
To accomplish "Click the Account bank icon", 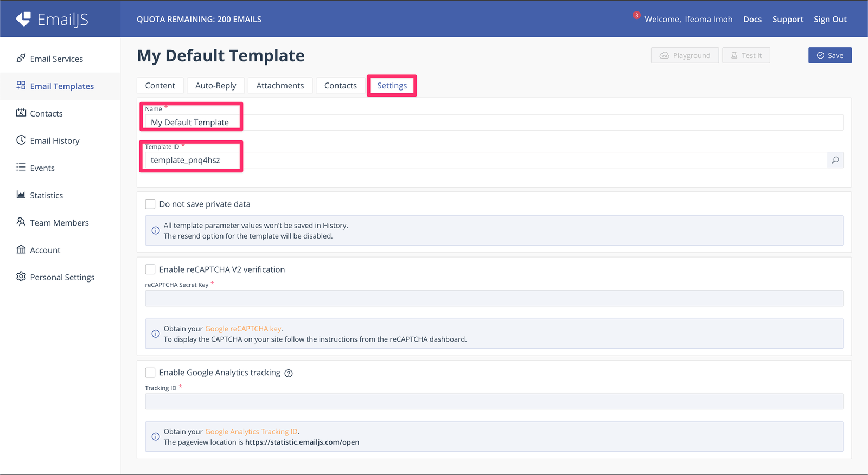I will pyautogui.click(x=21, y=249).
